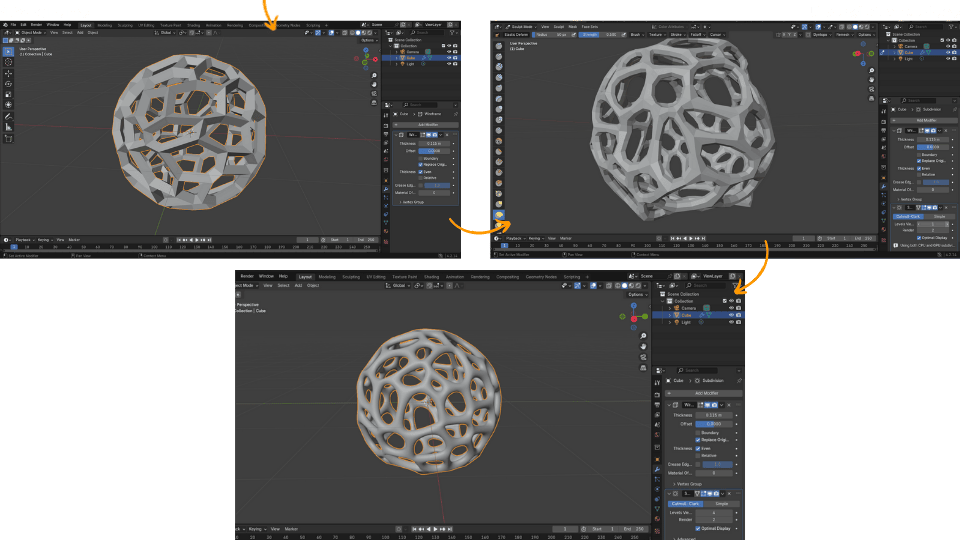This screenshot has width=960, height=540.
Task: Open the modifier wrench tab in the bottom properties panel
Action: 659,468
